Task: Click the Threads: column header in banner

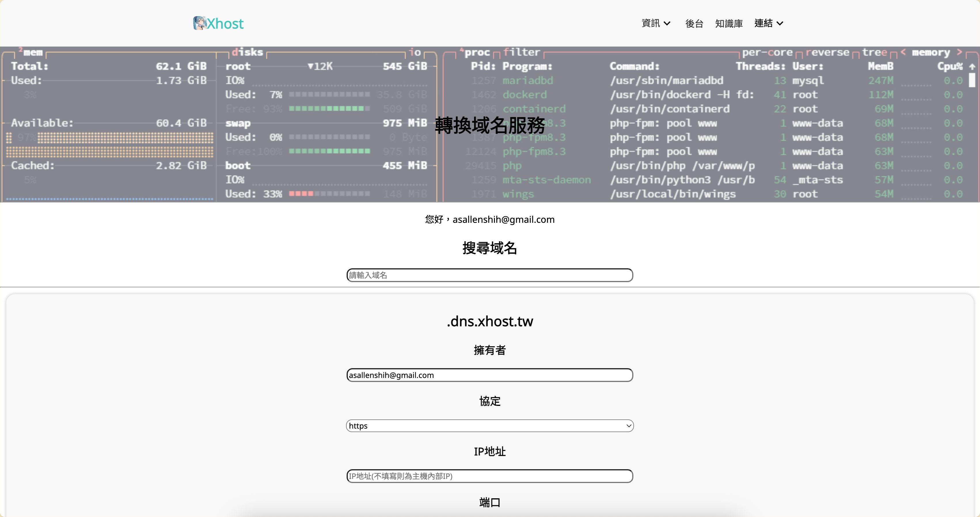Action: 761,66
